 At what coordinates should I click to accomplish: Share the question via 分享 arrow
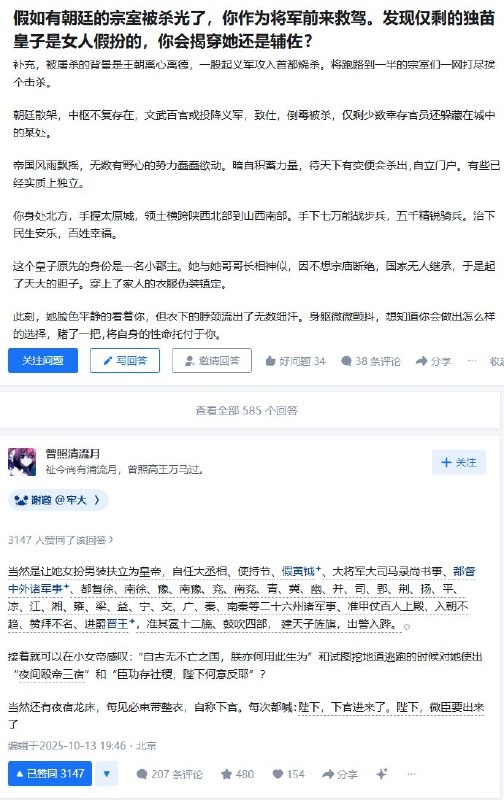[434, 361]
